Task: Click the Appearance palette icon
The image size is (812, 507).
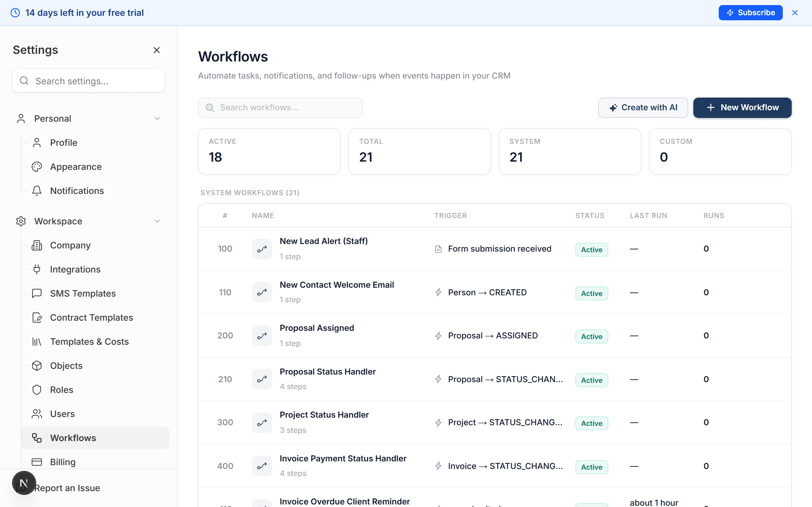Action: click(x=37, y=166)
